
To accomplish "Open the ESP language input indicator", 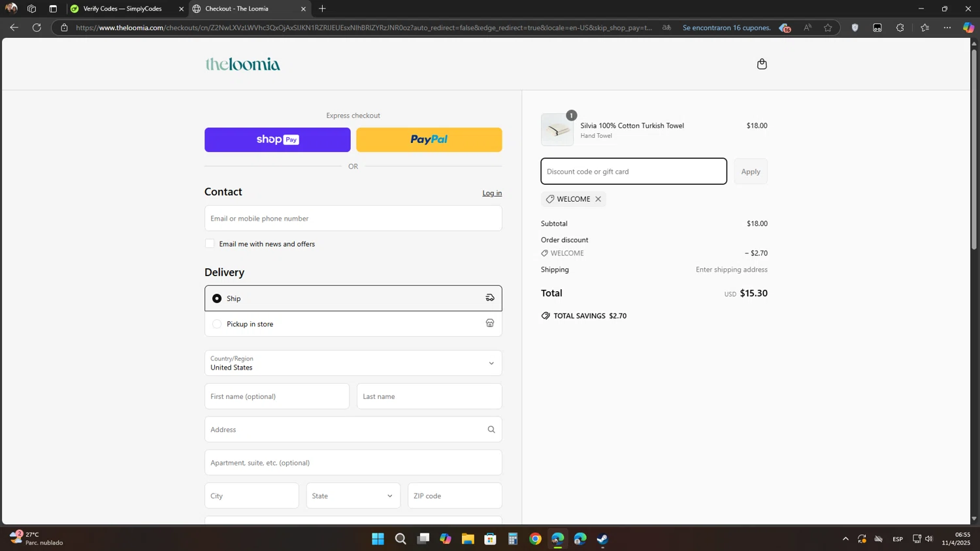I will click(898, 539).
